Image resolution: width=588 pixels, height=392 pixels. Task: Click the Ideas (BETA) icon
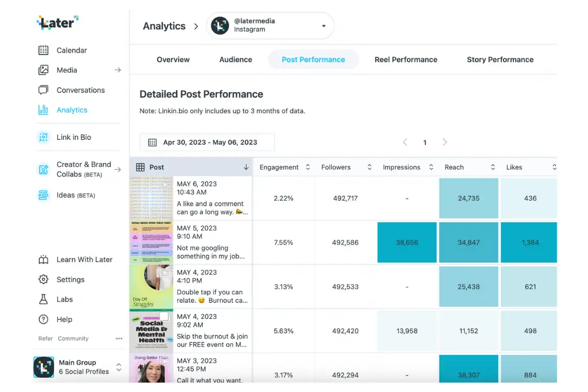click(x=43, y=195)
